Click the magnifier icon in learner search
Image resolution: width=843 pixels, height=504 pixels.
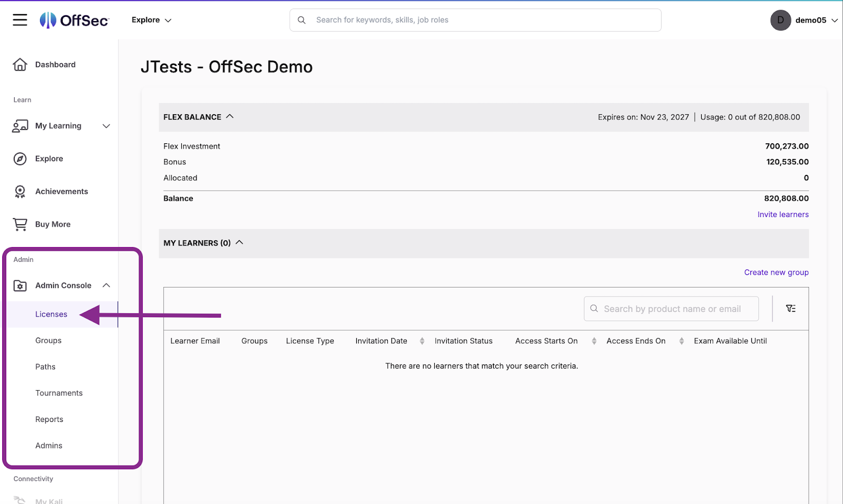(x=594, y=309)
